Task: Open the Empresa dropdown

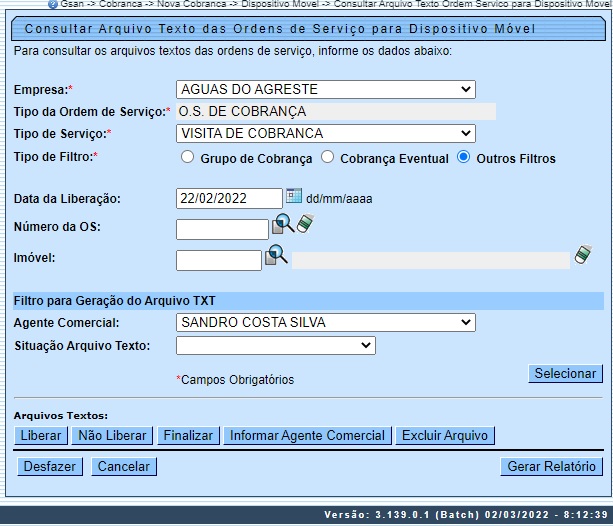Action: [326, 90]
